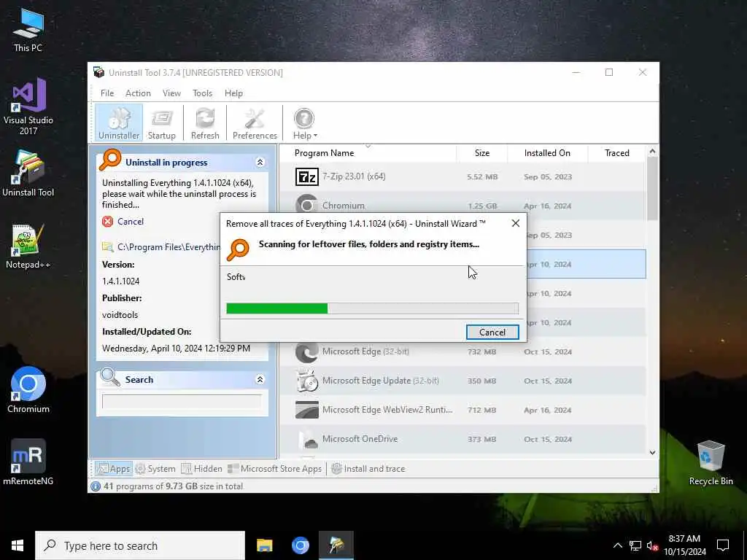The height and width of the screenshot is (560, 747).
Task: Collapse the Search panel
Action: click(260, 379)
